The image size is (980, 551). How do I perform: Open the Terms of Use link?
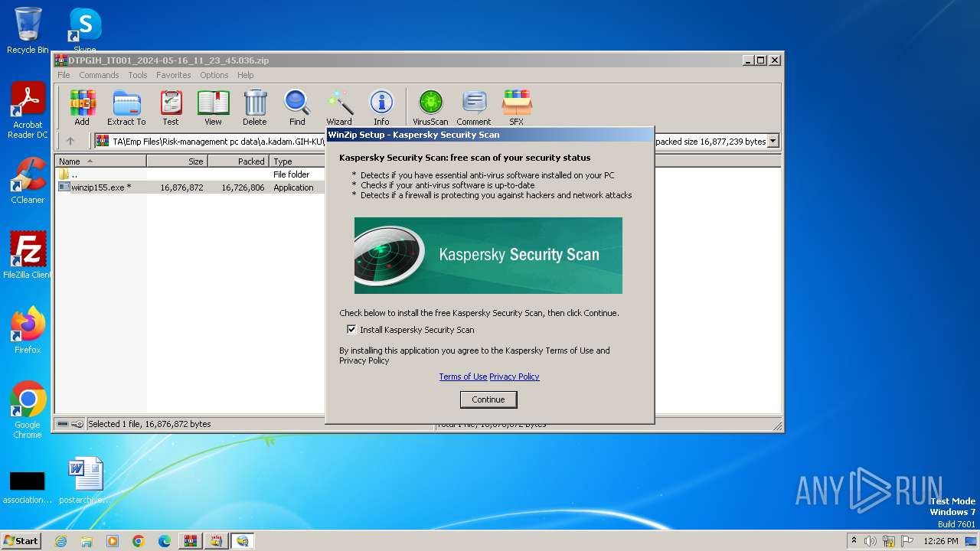tap(463, 377)
